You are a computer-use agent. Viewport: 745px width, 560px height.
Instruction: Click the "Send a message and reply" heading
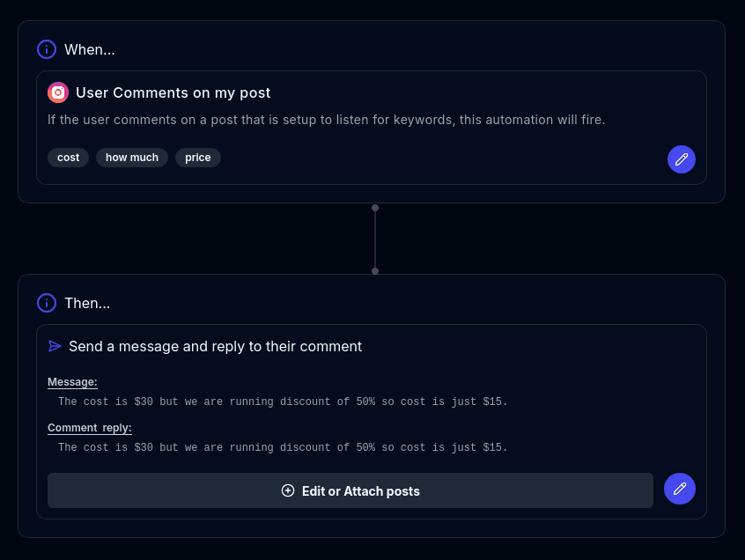(x=216, y=346)
